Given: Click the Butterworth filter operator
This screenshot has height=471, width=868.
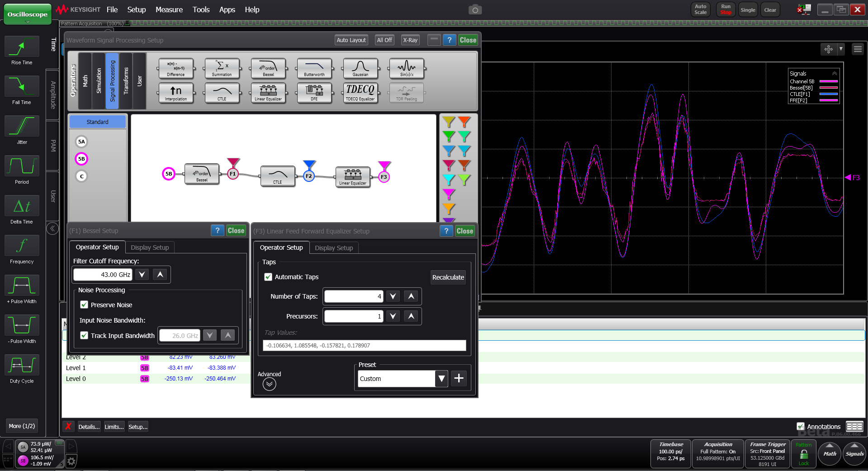Looking at the screenshot, I should pos(314,68).
